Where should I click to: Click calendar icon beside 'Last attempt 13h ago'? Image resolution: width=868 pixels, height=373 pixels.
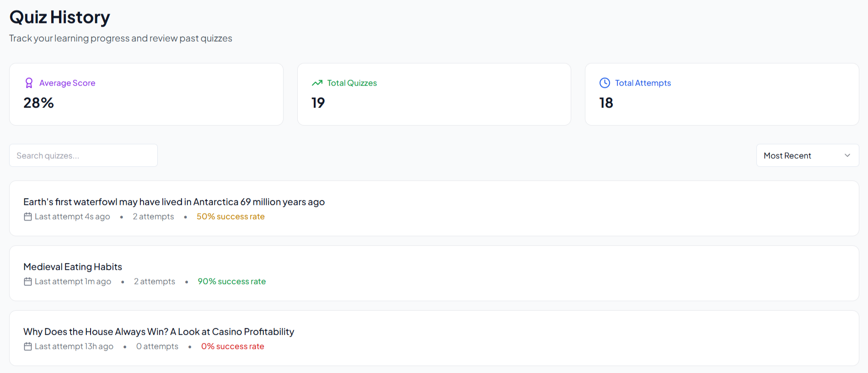[28, 346]
